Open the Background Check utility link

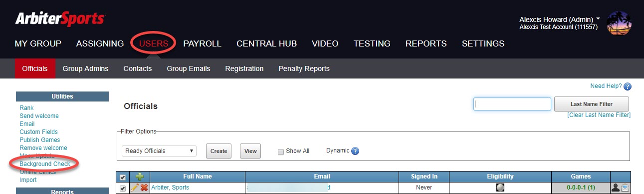pos(45,164)
